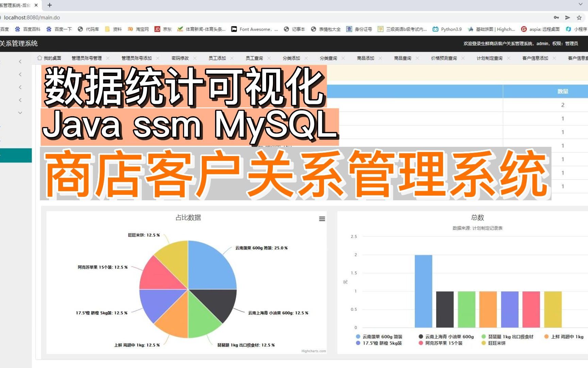The height and width of the screenshot is (368, 588).
Task: Open the 百度百科 bookmark
Action: [28, 29]
